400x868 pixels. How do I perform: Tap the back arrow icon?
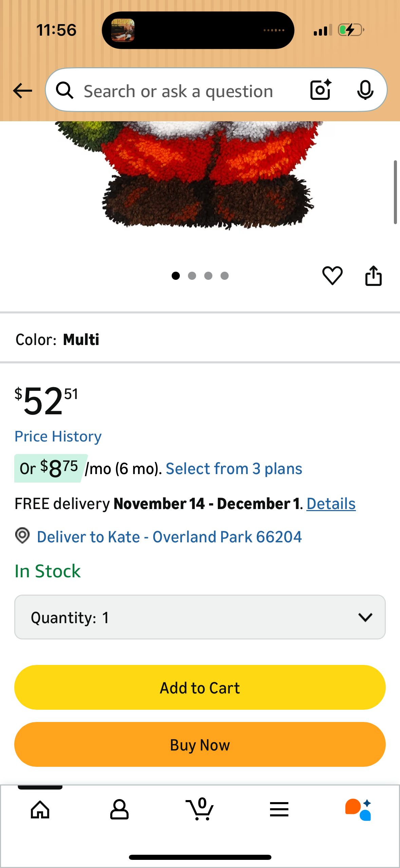click(x=22, y=91)
